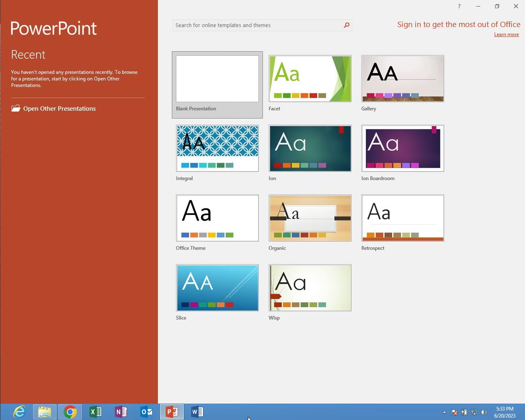
Task: Open Outlook from the taskbar
Action: [146, 411]
